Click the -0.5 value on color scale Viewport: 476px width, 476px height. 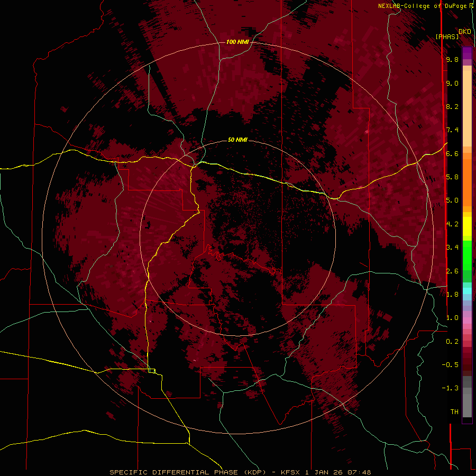(450, 365)
